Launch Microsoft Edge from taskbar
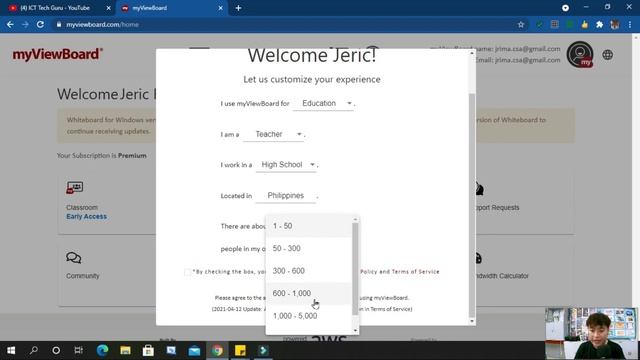 click(102, 350)
